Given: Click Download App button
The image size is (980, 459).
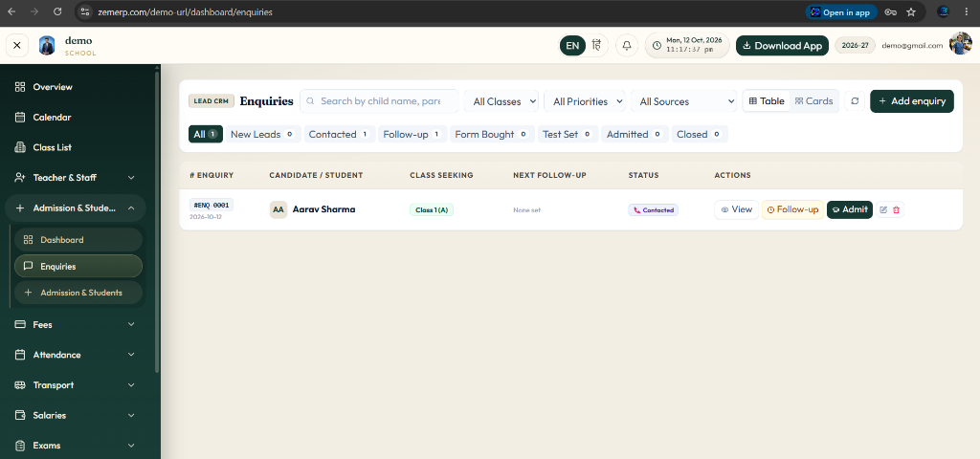Looking at the screenshot, I should point(783,46).
